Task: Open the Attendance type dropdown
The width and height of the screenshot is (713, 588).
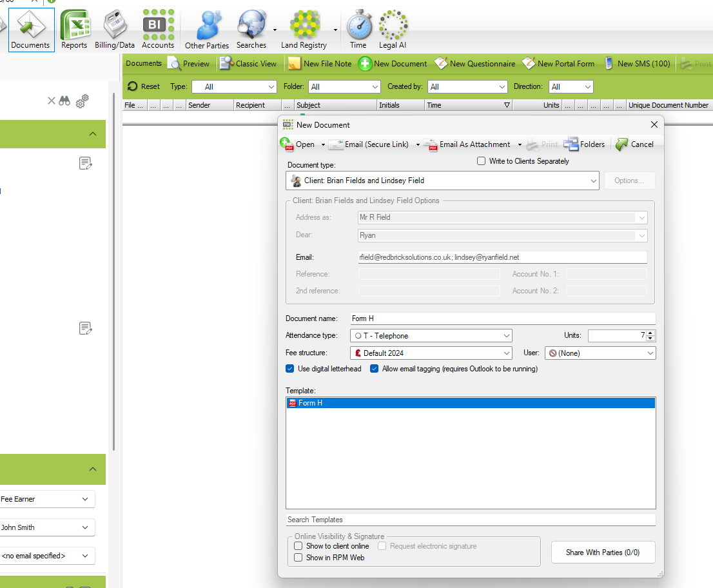Action: coord(506,336)
